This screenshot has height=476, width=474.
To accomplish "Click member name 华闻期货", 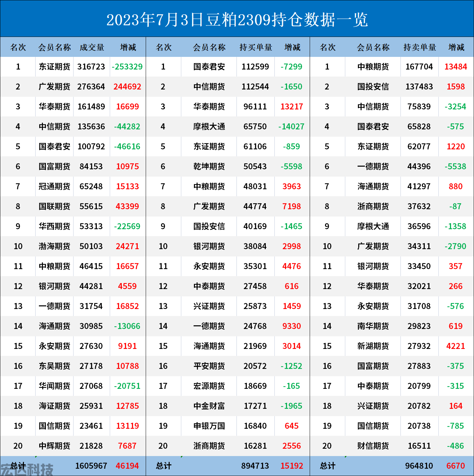I will (x=55, y=386).
